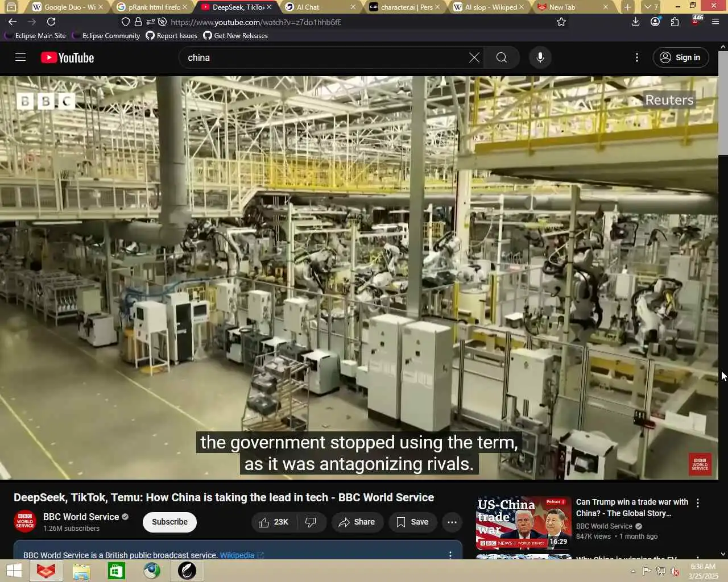Click the magnifier search button
The image size is (728, 582).
[x=501, y=57]
